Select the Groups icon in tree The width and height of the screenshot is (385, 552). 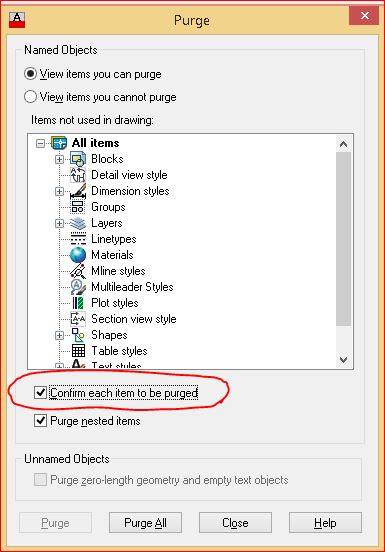pyautogui.click(x=78, y=207)
